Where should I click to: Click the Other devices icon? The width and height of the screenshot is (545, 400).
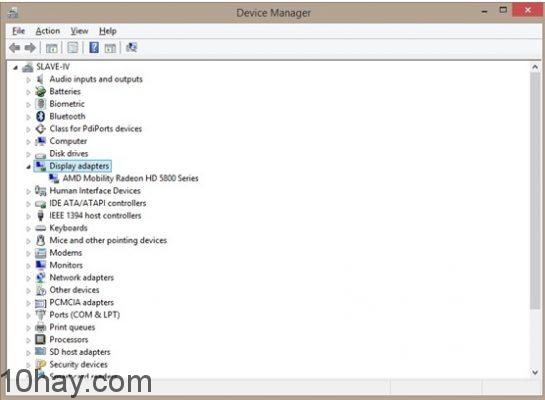pos(40,290)
